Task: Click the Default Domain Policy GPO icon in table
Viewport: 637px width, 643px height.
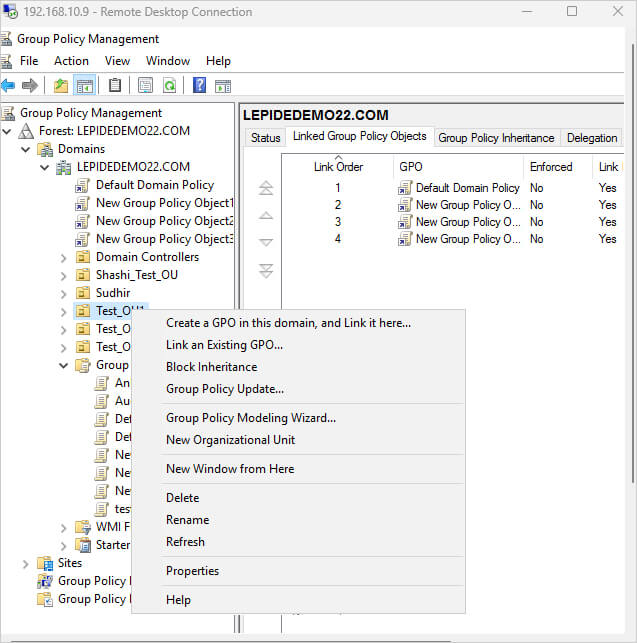Action: point(405,188)
